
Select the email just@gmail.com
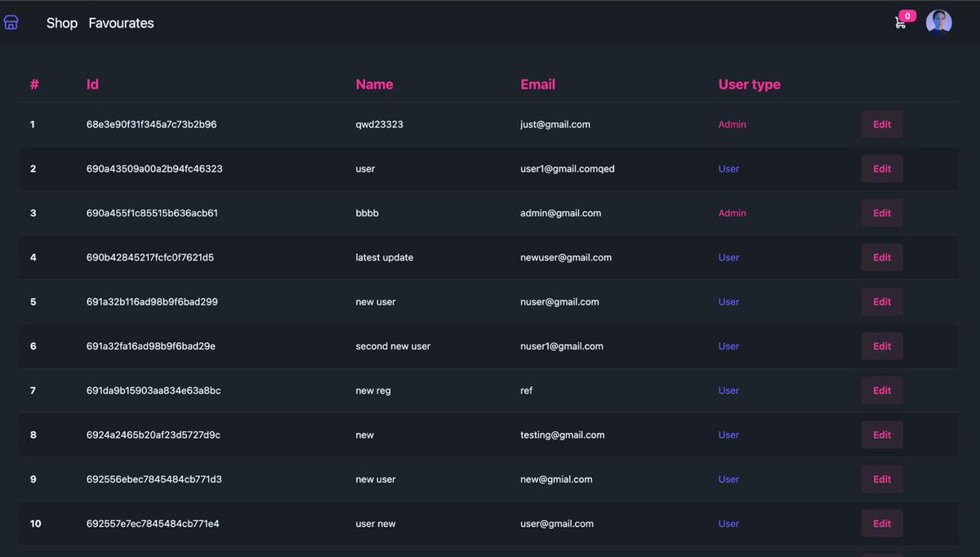pos(555,124)
